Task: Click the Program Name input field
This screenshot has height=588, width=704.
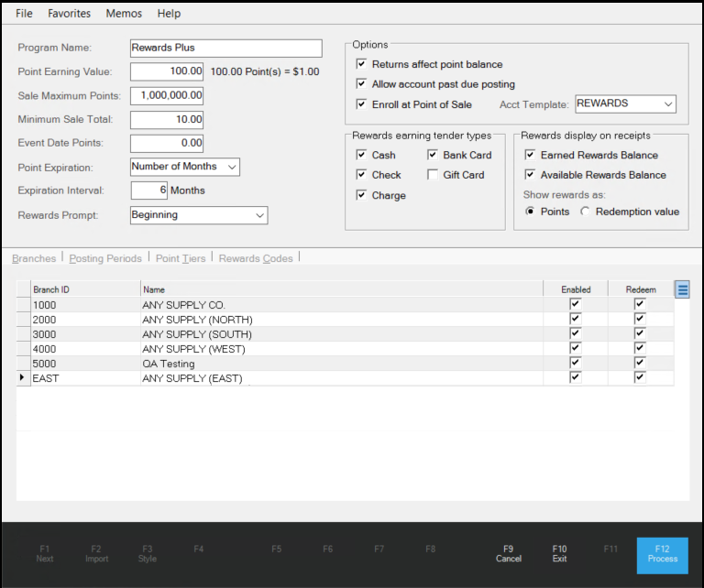Action: click(226, 48)
